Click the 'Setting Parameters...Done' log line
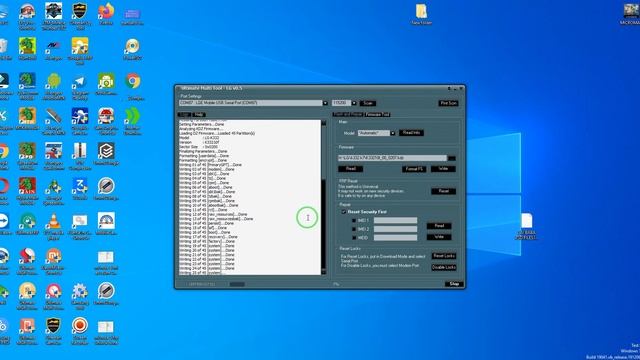This screenshot has width=640, height=360. tap(202, 124)
